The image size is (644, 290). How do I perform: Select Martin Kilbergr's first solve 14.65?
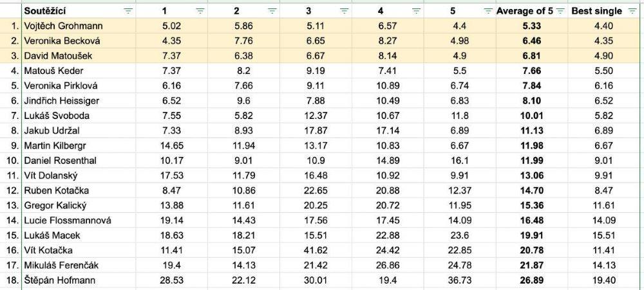(171, 146)
